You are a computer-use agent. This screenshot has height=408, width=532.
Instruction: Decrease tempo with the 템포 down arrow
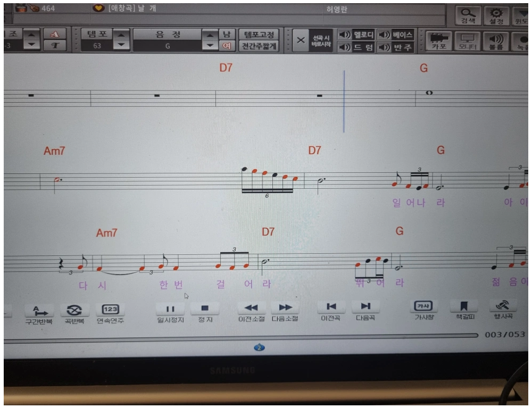(x=122, y=46)
